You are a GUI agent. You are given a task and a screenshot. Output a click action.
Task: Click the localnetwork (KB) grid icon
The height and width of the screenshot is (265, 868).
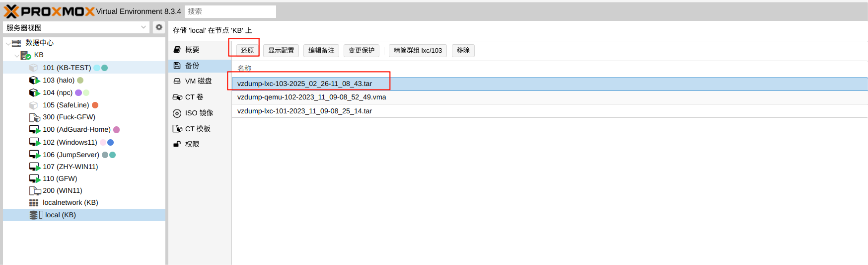[x=34, y=203]
